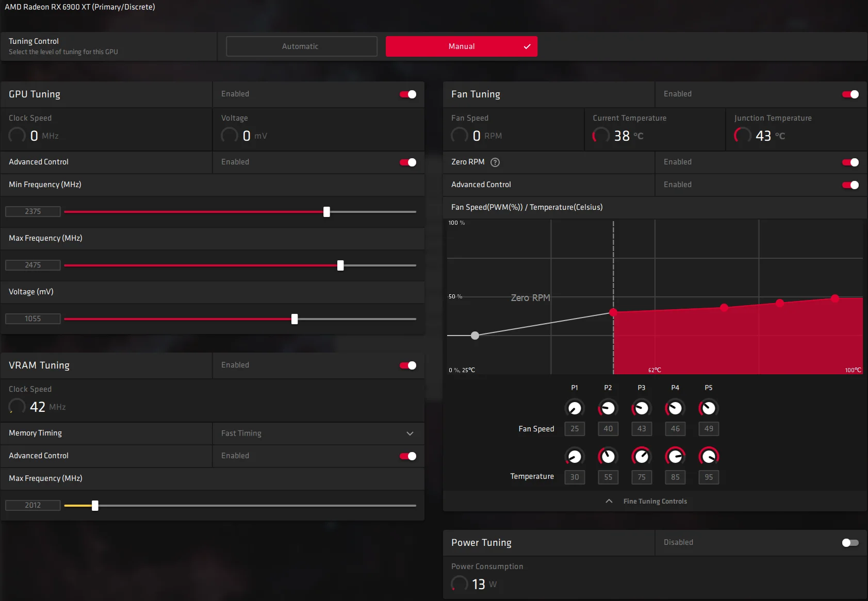This screenshot has width=868, height=601.
Task: Toggle VRAM Tuning Advanced Control switch
Action: (408, 456)
